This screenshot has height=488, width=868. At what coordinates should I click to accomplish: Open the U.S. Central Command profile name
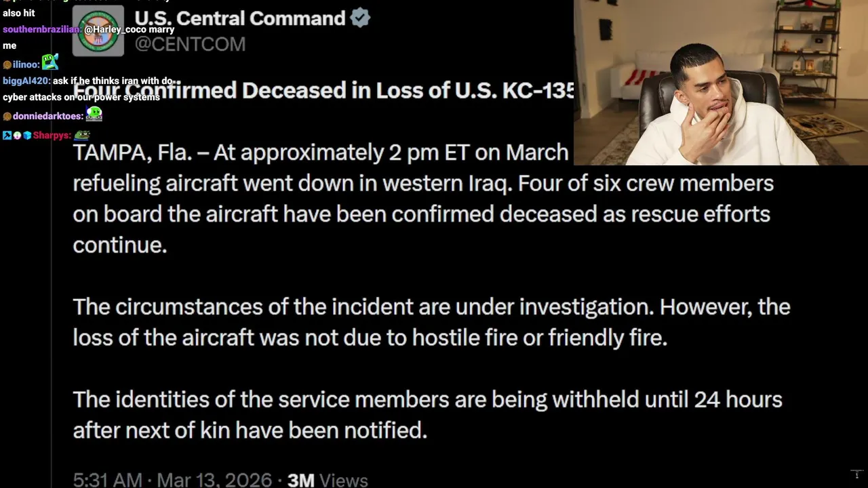(240, 18)
